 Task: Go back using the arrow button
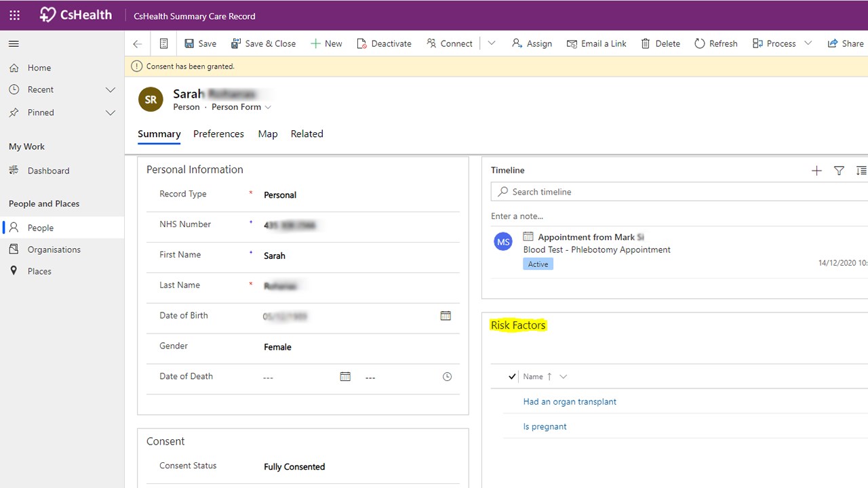[138, 43]
